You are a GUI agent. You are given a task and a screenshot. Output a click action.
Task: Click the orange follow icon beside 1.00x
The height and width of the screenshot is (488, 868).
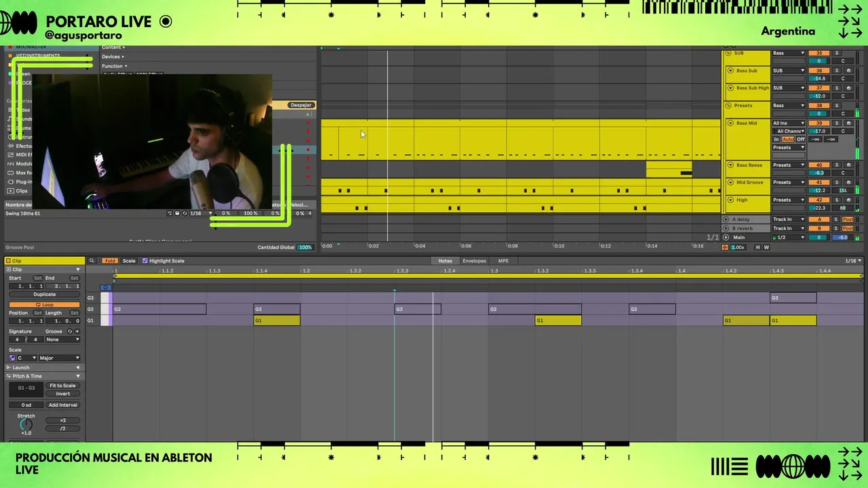click(725, 247)
